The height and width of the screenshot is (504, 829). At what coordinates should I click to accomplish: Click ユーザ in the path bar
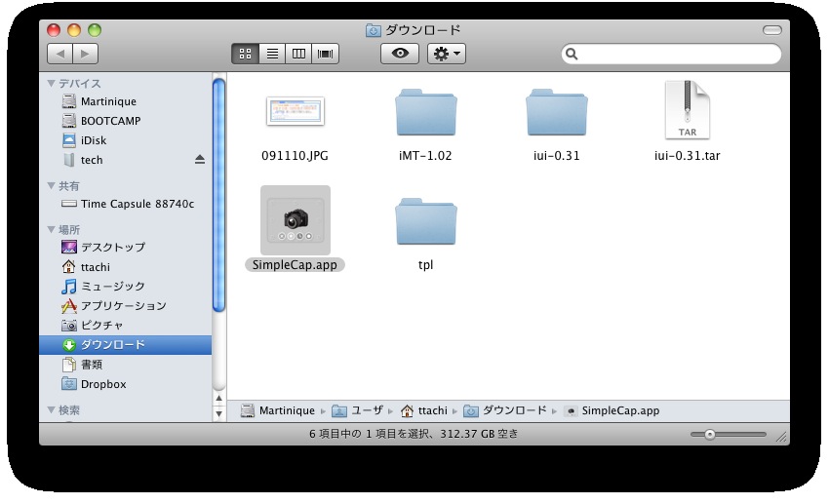pyautogui.click(x=357, y=410)
